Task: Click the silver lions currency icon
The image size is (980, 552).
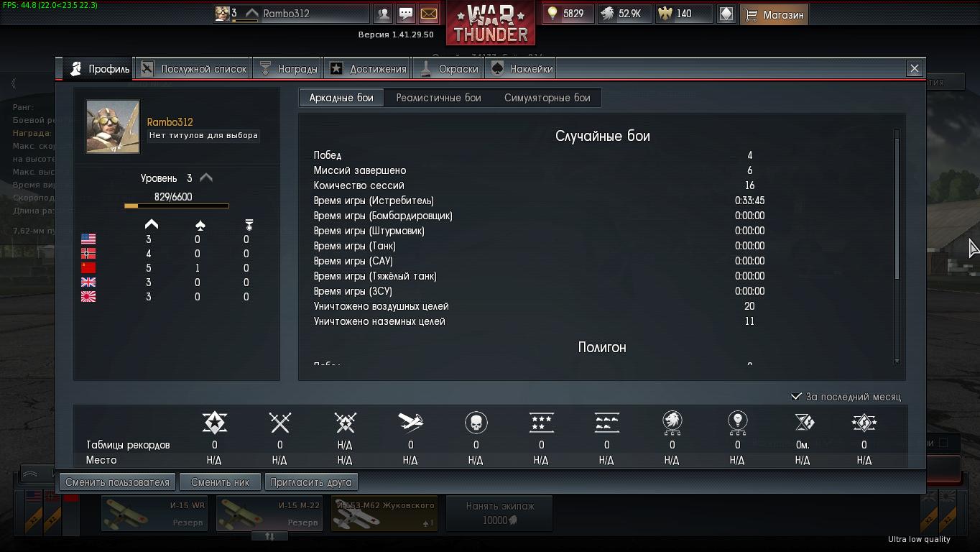Action: coord(608,14)
